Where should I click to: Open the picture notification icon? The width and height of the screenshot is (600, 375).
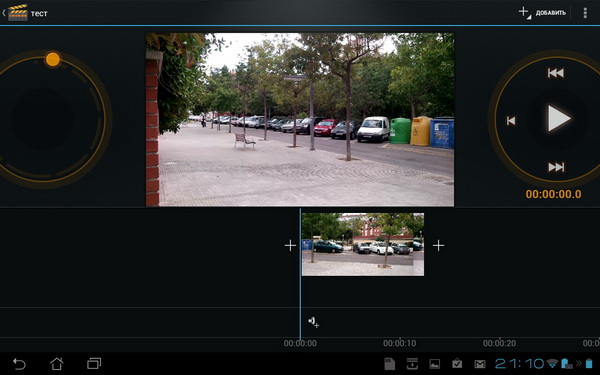tap(434, 364)
